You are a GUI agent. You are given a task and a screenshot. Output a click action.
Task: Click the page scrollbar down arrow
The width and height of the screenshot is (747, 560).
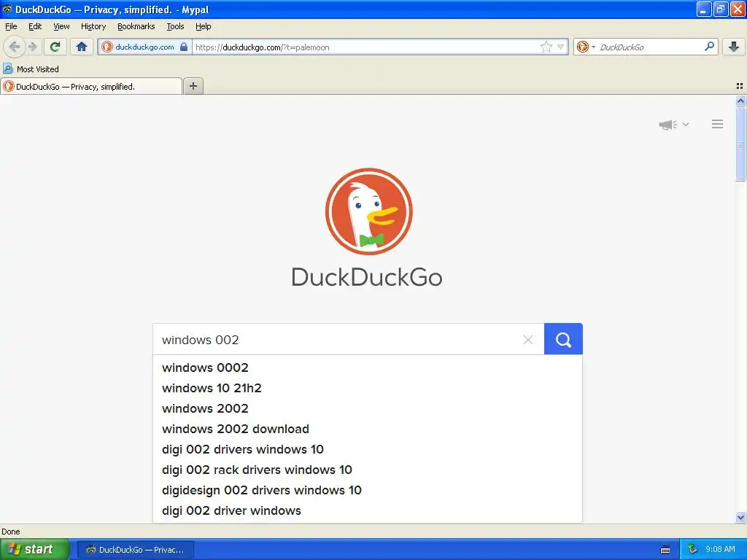(x=740, y=517)
